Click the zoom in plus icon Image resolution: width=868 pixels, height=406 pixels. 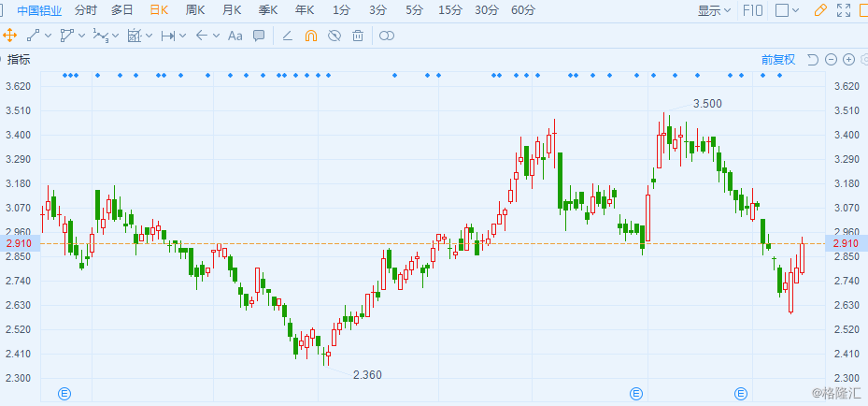(x=848, y=60)
